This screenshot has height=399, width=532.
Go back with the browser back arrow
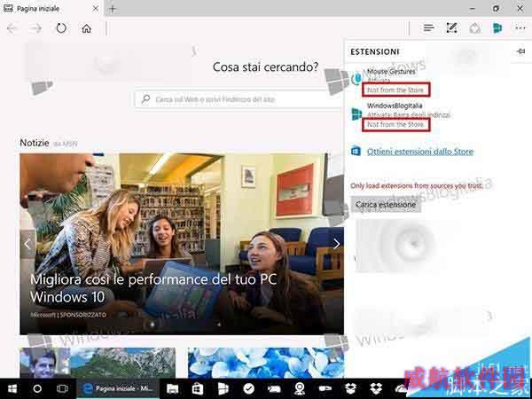point(12,28)
